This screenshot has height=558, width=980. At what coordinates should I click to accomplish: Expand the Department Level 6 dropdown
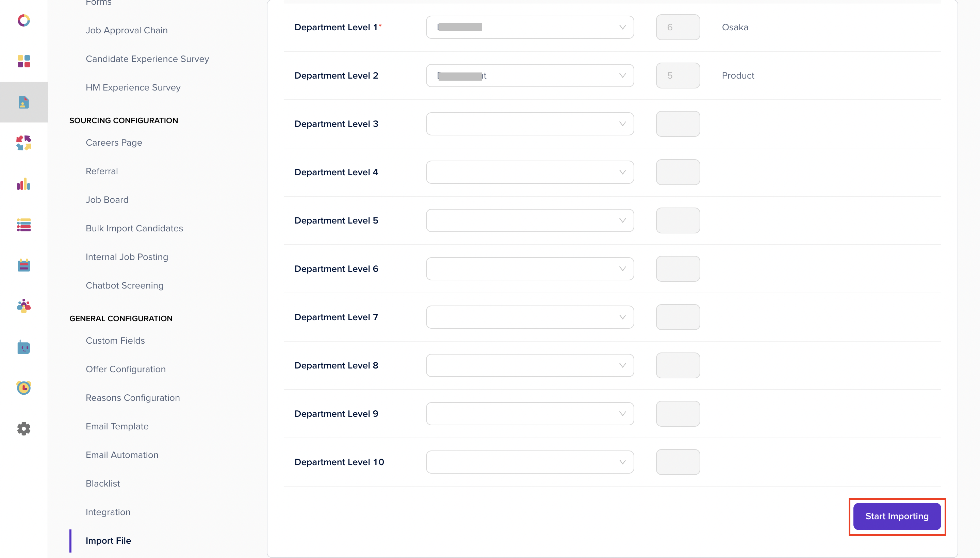530,269
